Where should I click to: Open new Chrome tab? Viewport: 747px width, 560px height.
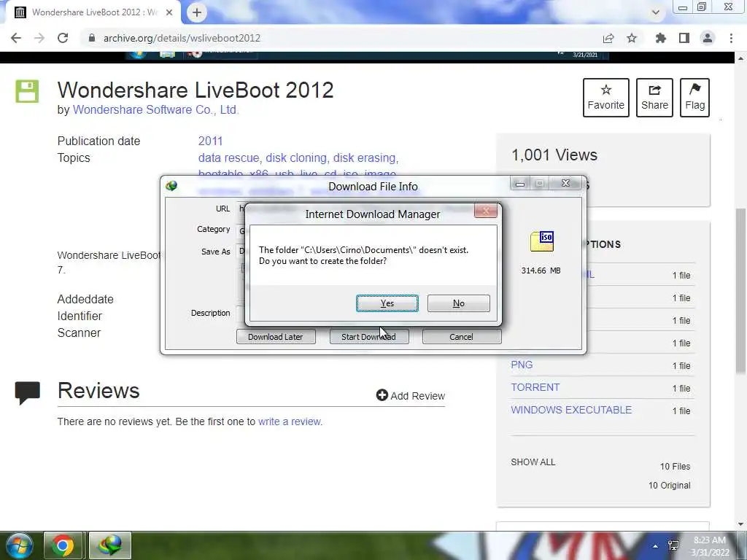tap(197, 12)
